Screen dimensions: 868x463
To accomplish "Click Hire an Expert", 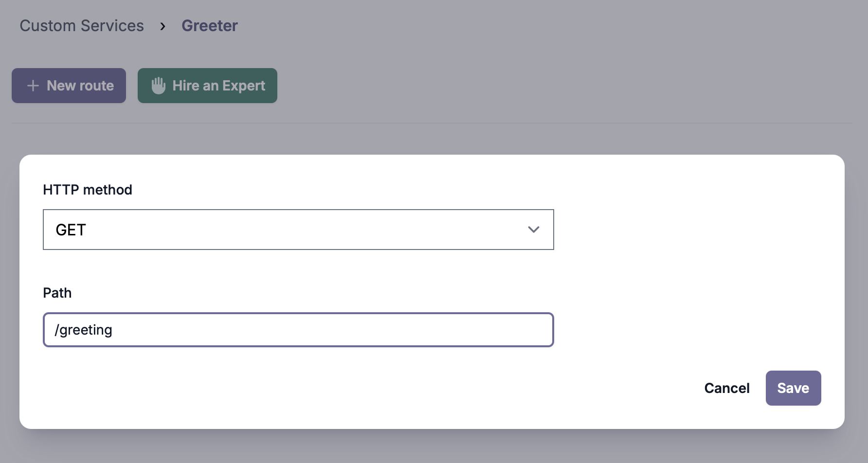I will pyautogui.click(x=207, y=86).
